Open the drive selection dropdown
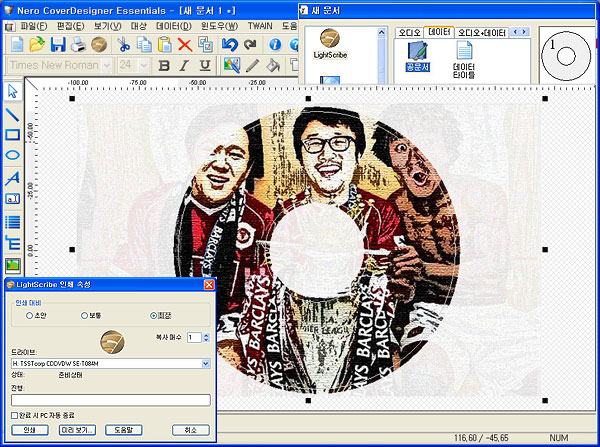Image resolution: width=600 pixels, height=447 pixels. [x=206, y=363]
